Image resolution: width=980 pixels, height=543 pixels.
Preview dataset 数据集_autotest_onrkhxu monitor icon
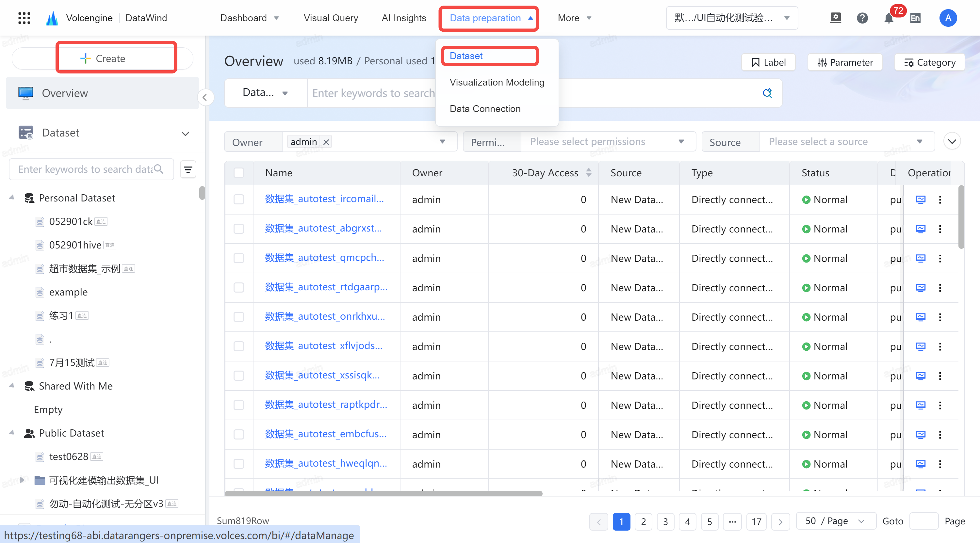coord(921,317)
